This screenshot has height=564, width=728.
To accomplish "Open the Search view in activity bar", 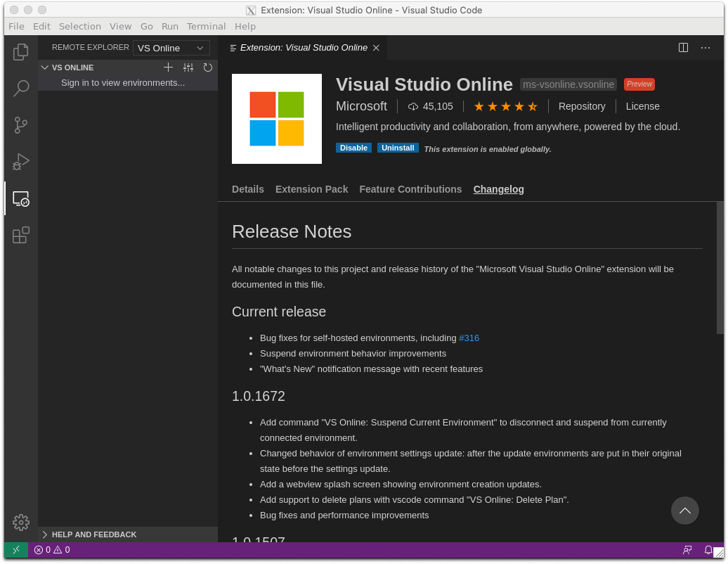I will click(21, 89).
